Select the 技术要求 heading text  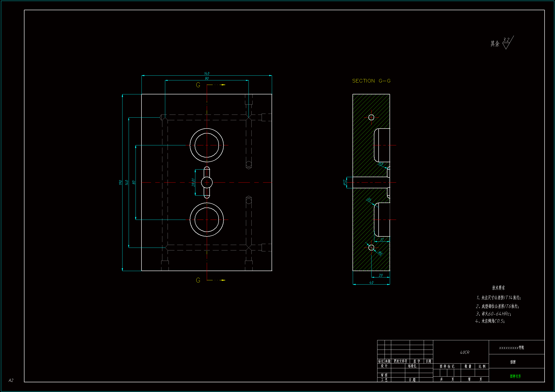pyautogui.click(x=499, y=288)
